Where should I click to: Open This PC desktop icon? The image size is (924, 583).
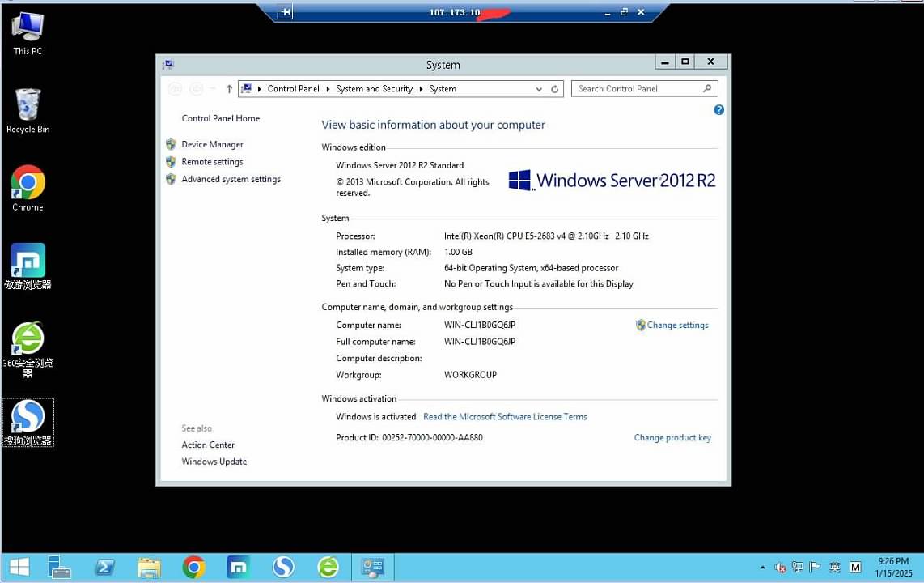pyautogui.click(x=28, y=33)
